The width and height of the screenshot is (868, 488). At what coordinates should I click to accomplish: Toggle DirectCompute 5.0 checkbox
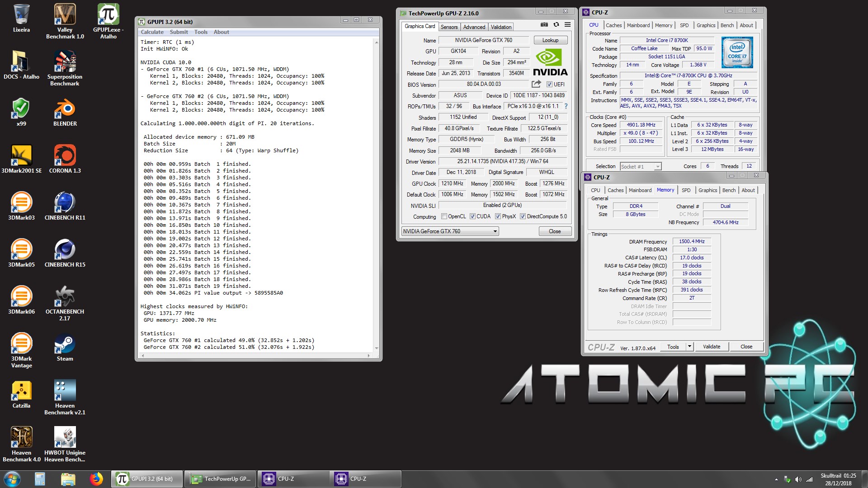click(x=523, y=216)
